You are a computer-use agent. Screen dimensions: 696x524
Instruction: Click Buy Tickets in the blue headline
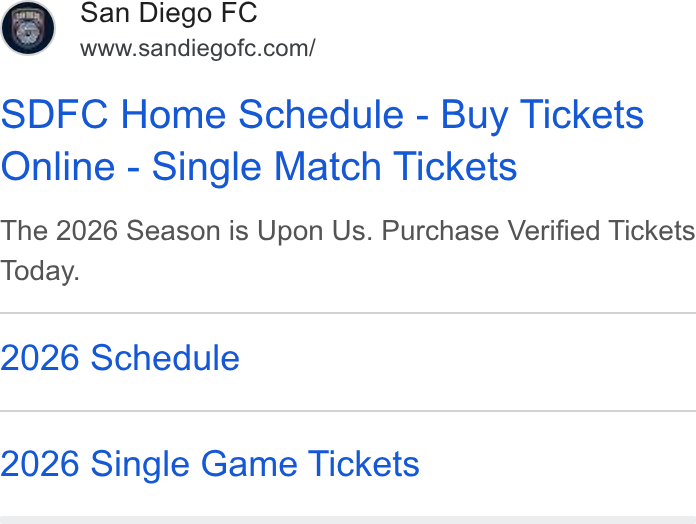click(542, 115)
